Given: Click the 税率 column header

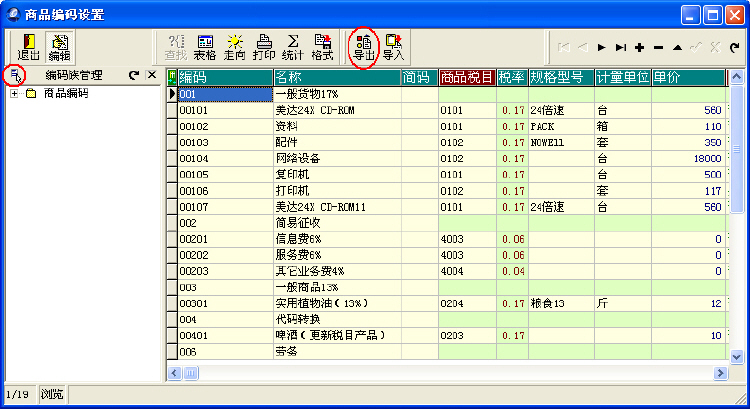Looking at the screenshot, I should coord(512,77).
